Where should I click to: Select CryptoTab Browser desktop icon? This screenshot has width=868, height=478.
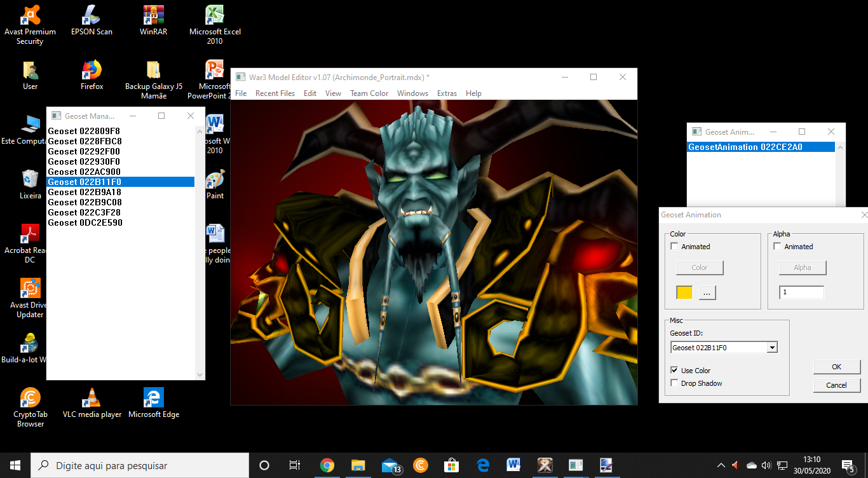coord(30,407)
